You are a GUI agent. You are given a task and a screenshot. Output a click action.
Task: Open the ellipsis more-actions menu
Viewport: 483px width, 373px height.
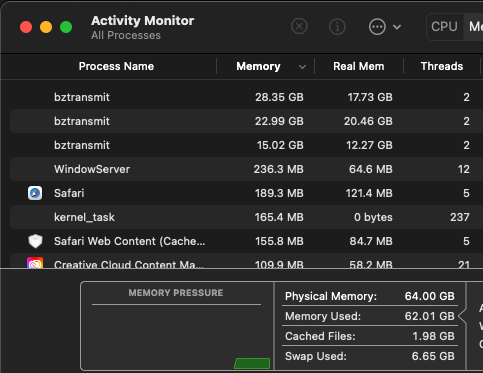click(377, 27)
